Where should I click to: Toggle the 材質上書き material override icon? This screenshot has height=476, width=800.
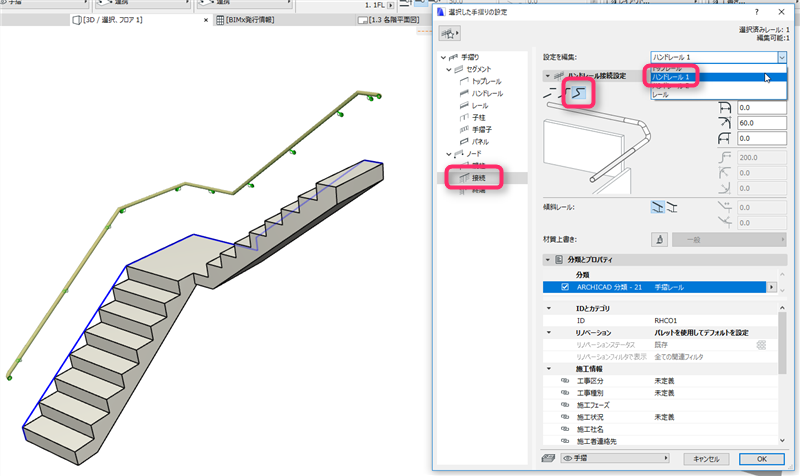point(659,239)
